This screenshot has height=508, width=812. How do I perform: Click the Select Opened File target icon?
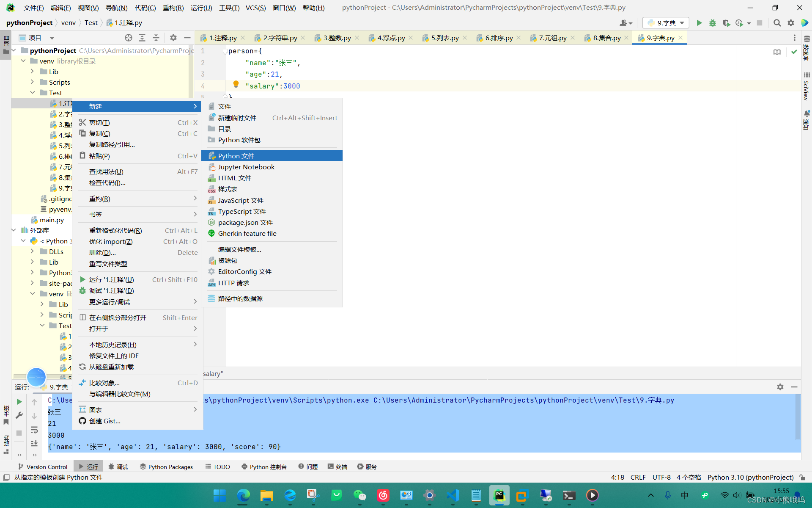[x=129, y=38]
